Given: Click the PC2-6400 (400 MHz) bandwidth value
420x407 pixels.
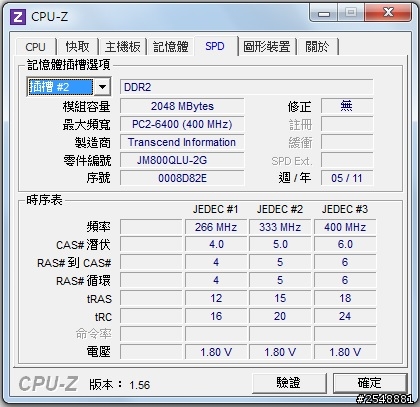Looking at the screenshot, I should [x=182, y=124].
